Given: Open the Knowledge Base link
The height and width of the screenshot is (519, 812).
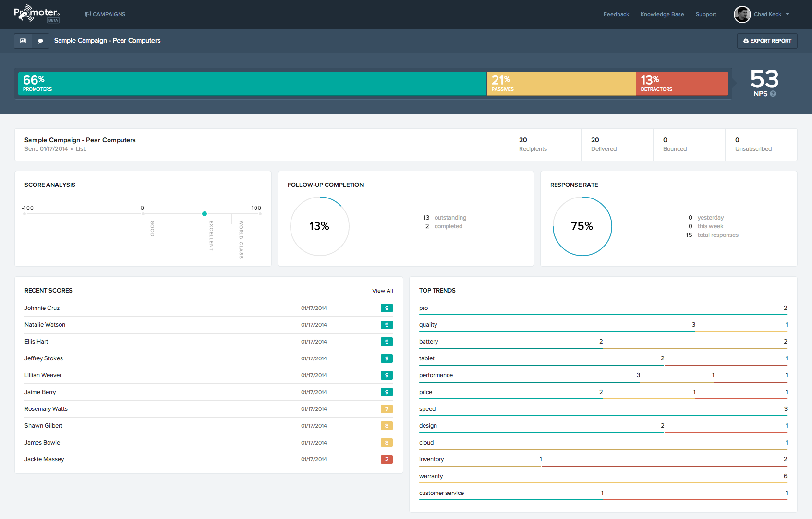Looking at the screenshot, I should point(662,14).
